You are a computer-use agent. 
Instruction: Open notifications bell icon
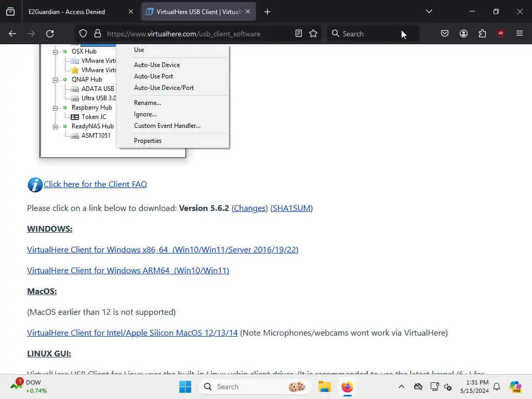click(497, 387)
